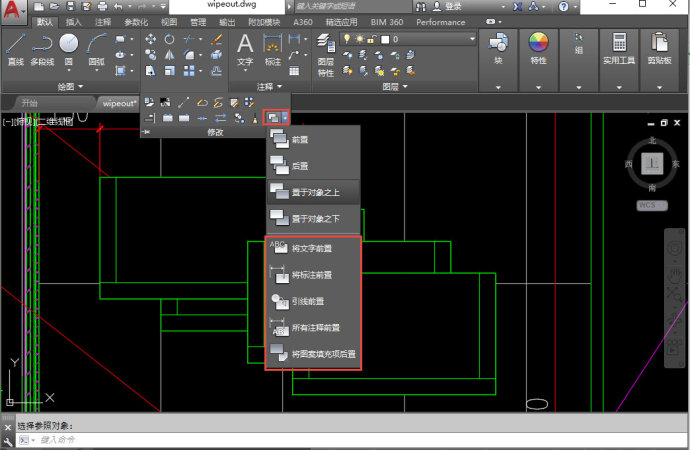This screenshot has width=690, height=450.
Task: Click 将文字前置 menu entry
Action: pyautogui.click(x=313, y=249)
